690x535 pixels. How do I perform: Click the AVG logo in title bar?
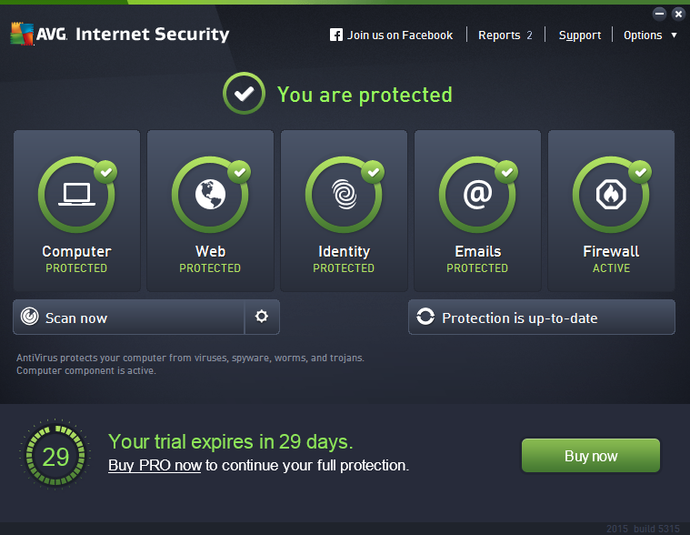[x=35, y=34]
